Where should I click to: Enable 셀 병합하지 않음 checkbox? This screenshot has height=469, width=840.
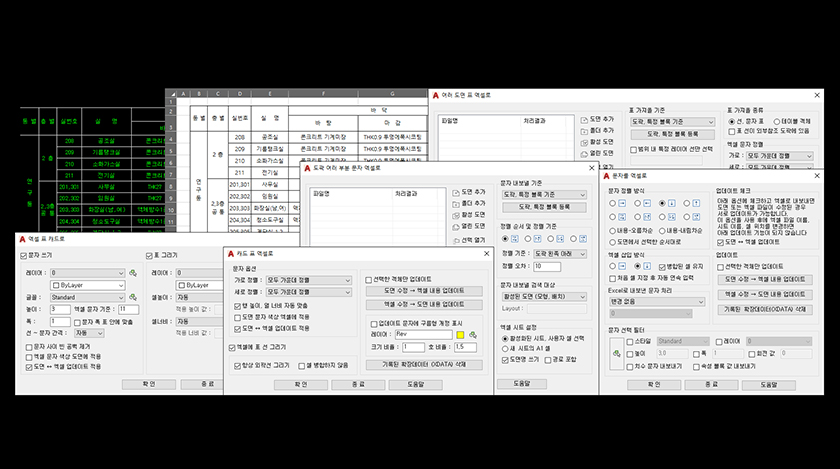(302, 366)
